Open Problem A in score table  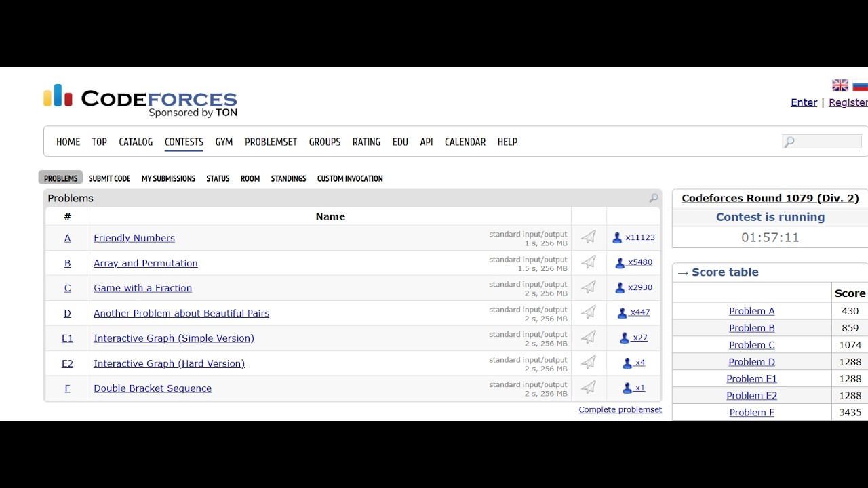pos(751,311)
